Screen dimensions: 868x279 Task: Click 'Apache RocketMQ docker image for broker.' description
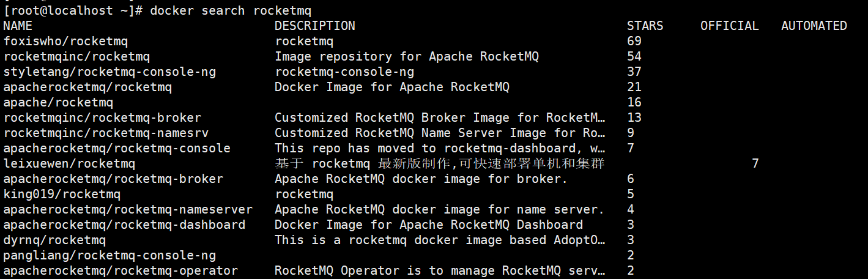[x=421, y=179]
